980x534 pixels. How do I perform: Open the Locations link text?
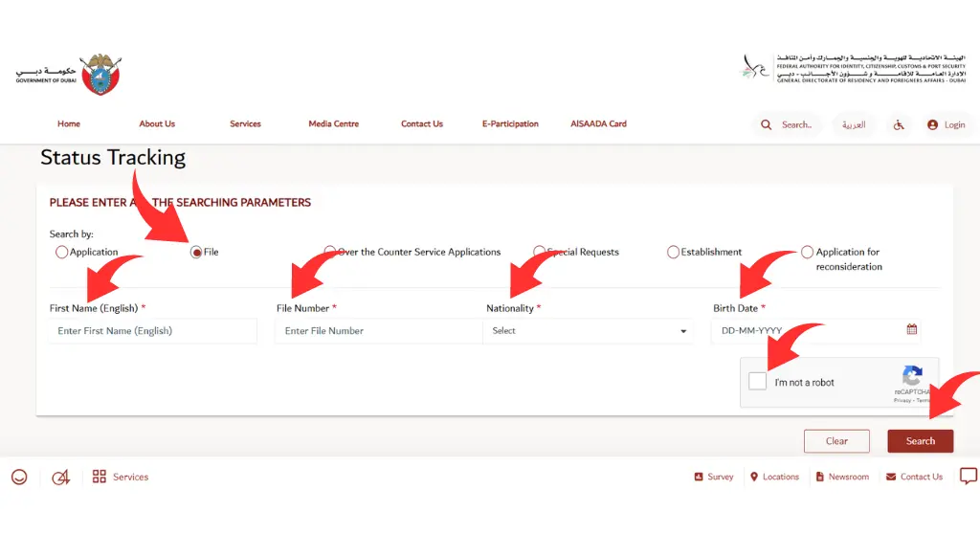click(781, 477)
